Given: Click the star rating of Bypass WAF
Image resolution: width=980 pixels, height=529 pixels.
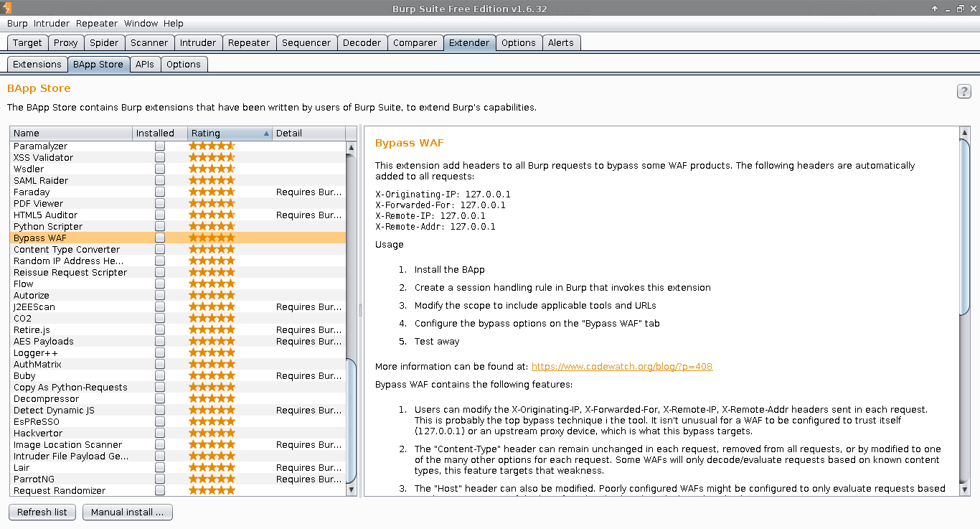Looking at the screenshot, I should tap(212, 238).
